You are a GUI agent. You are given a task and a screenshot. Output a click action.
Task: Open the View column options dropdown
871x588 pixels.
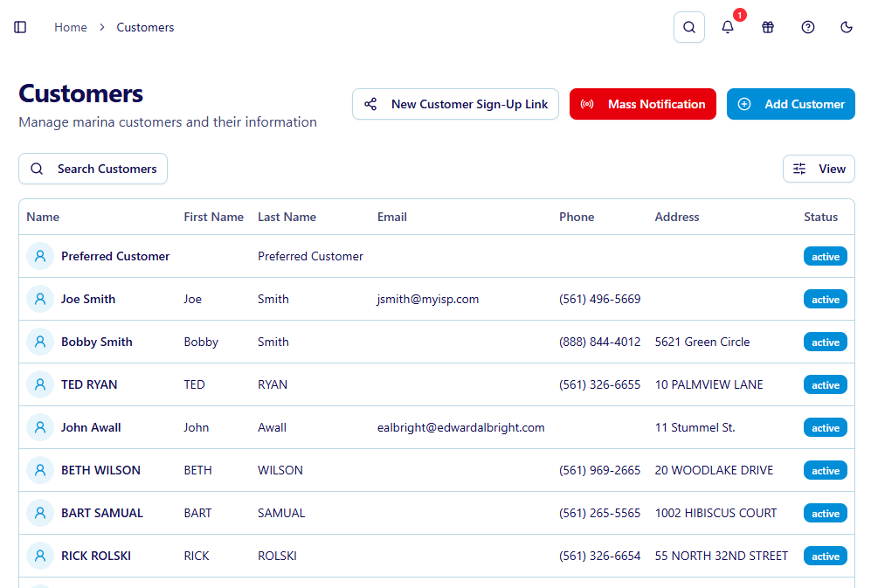(x=819, y=169)
